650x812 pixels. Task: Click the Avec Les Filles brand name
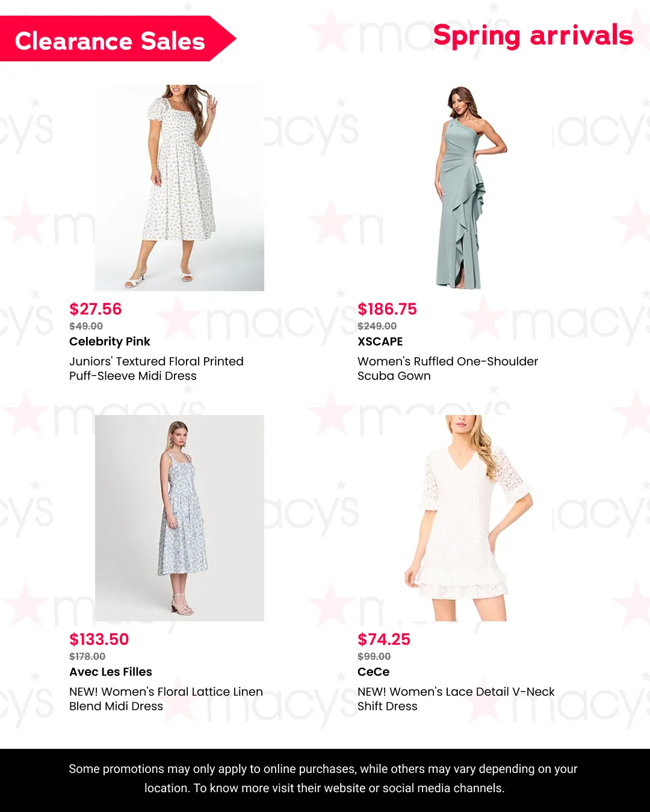(x=111, y=672)
